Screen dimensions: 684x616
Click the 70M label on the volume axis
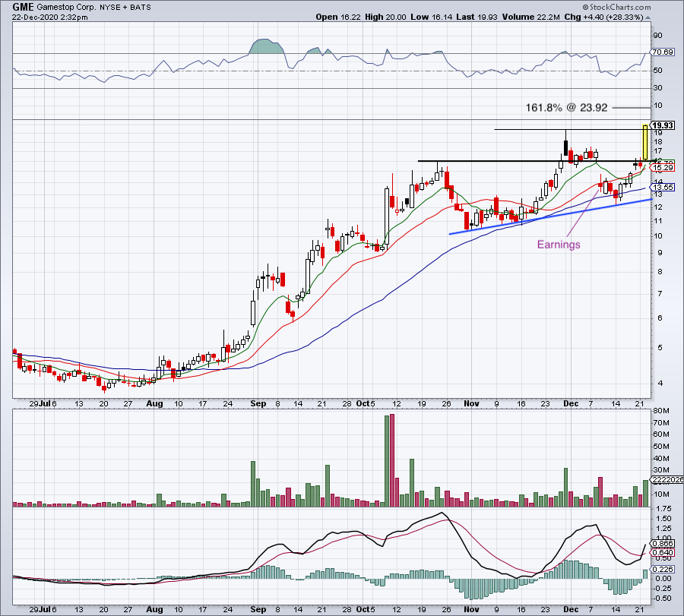[x=661, y=423]
